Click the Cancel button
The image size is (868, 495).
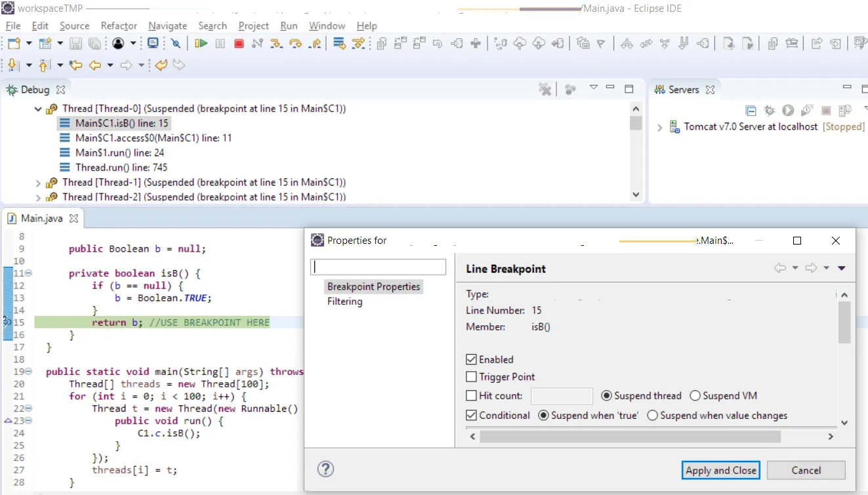[x=806, y=470]
